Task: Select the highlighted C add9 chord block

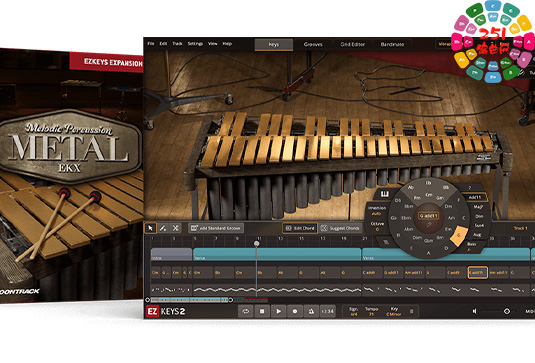Action: point(477,273)
